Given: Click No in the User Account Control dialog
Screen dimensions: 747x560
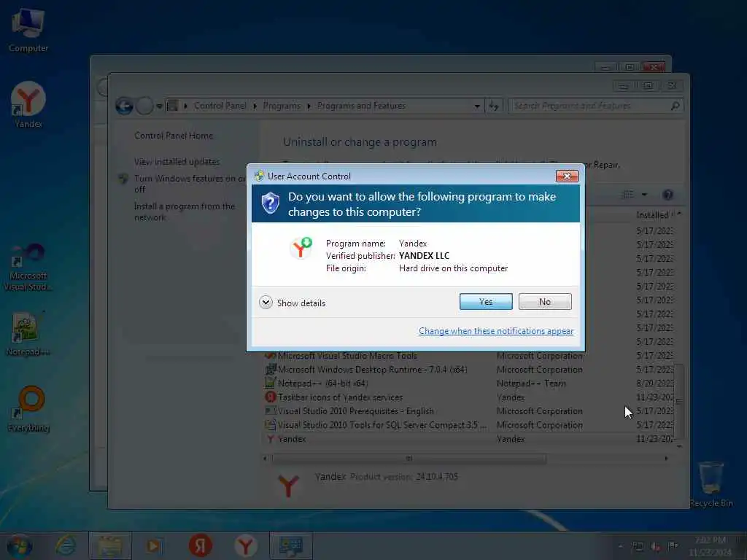Looking at the screenshot, I should click(x=544, y=302).
